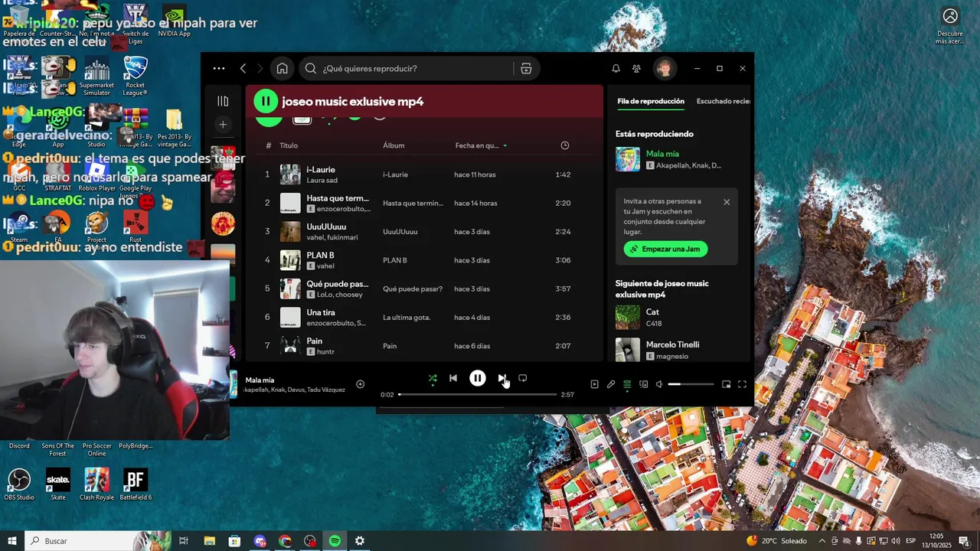This screenshot has width=980, height=551.
Task: Open Windows Start menu
Action: point(12,541)
